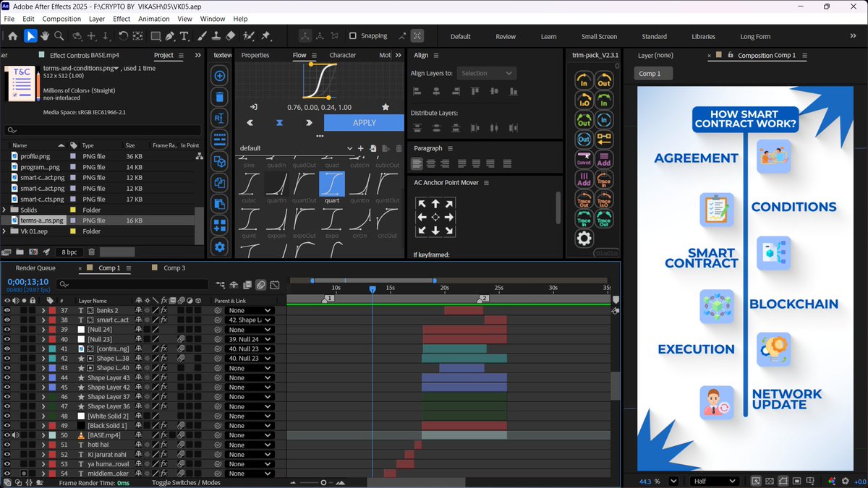Hide the Null 24 layer eye
This screenshot has width=868, height=488.
point(7,330)
